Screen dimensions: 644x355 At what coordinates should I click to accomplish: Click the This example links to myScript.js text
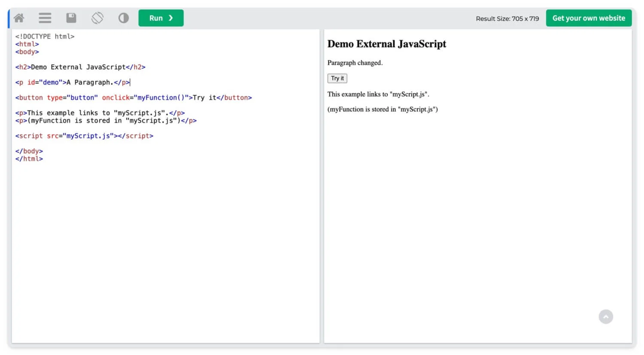(x=378, y=94)
